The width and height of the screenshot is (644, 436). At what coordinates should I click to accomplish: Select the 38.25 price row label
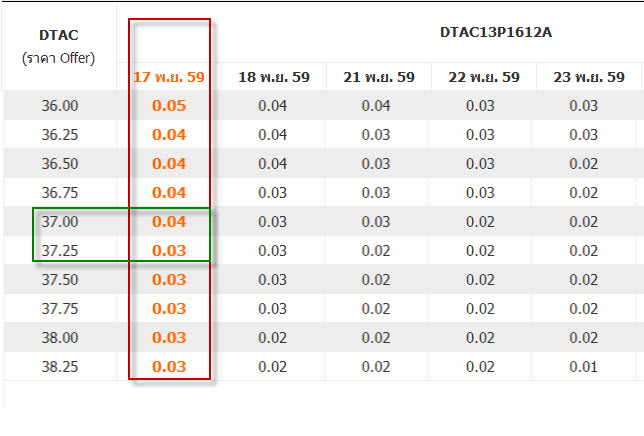pyautogui.click(x=60, y=367)
